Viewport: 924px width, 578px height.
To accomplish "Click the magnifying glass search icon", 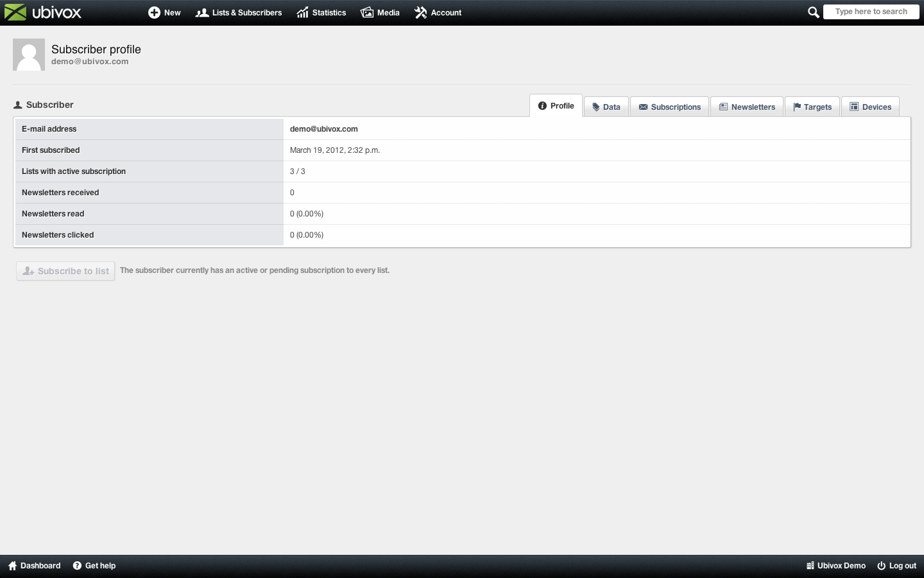I will (x=813, y=12).
